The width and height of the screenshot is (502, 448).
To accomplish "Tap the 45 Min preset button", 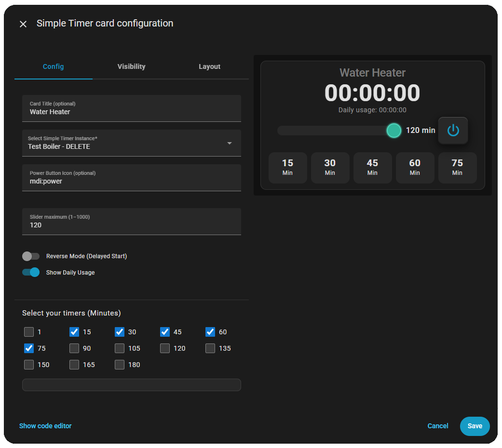I will (372, 168).
